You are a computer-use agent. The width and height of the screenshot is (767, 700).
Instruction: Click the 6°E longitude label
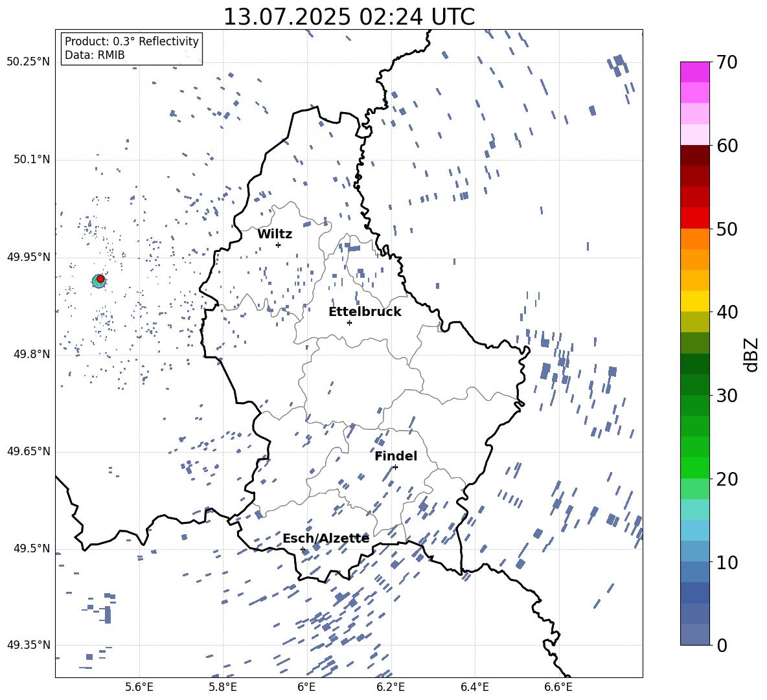click(x=306, y=687)
